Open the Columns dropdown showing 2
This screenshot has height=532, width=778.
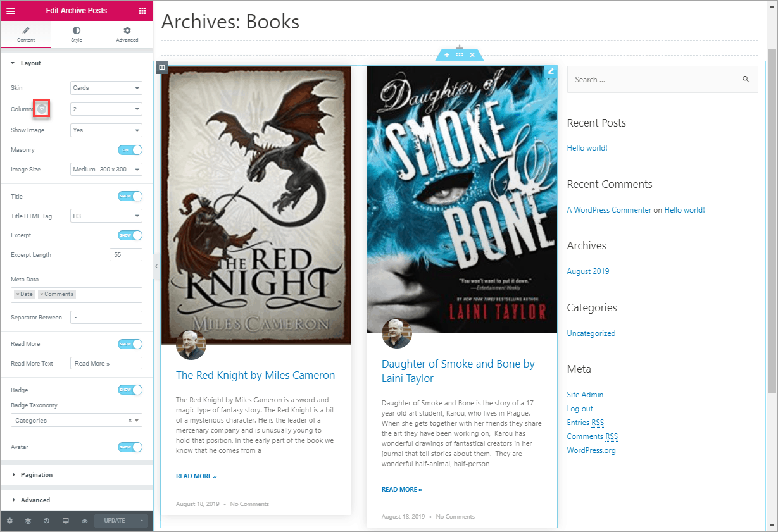point(106,109)
